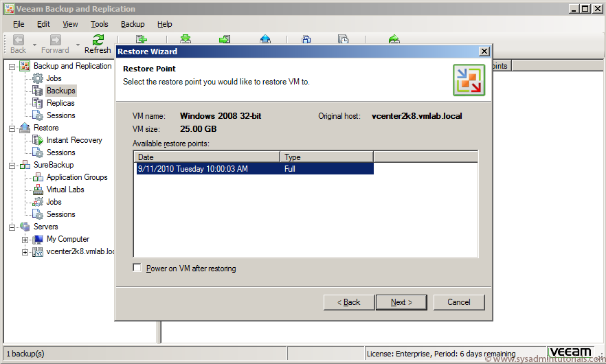Click VM name value Windows 2008 32-bit

(x=221, y=116)
